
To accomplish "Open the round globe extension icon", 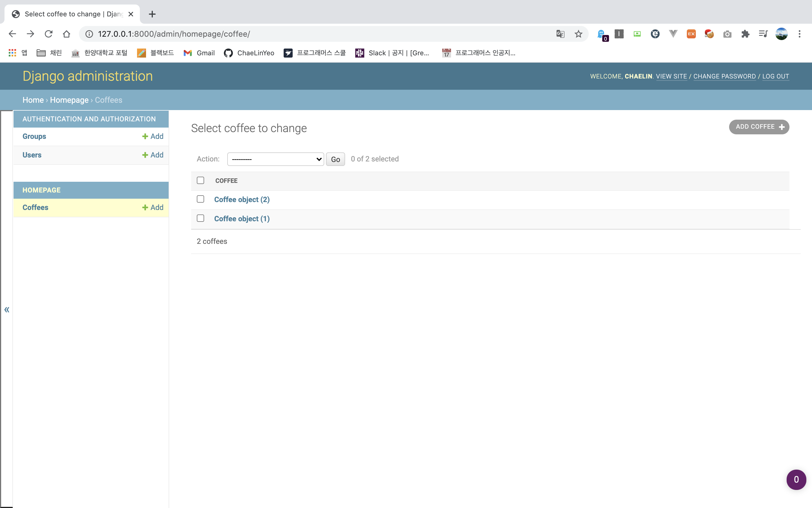I will click(655, 34).
